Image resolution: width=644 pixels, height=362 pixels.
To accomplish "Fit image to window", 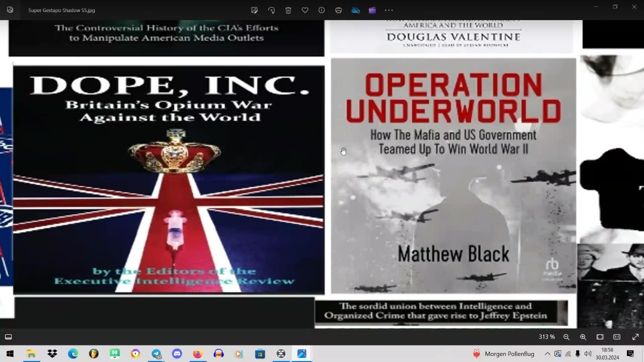I will pos(600,337).
